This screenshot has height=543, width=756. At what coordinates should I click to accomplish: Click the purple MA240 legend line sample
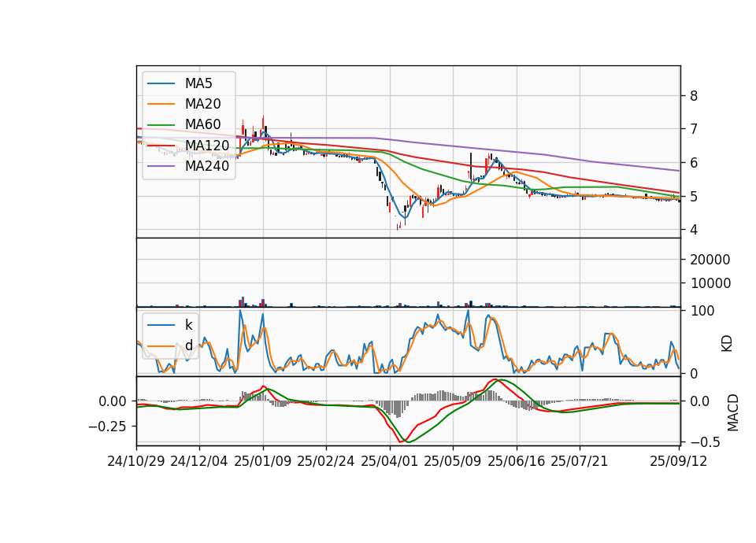(x=161, y=167)
